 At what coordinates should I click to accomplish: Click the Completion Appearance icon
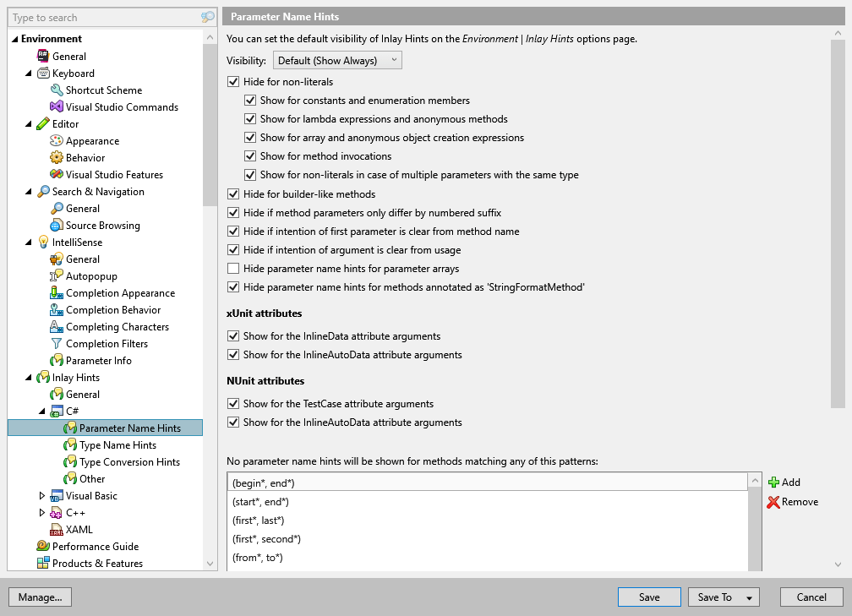pyautogui.click(x=57, y=292)
